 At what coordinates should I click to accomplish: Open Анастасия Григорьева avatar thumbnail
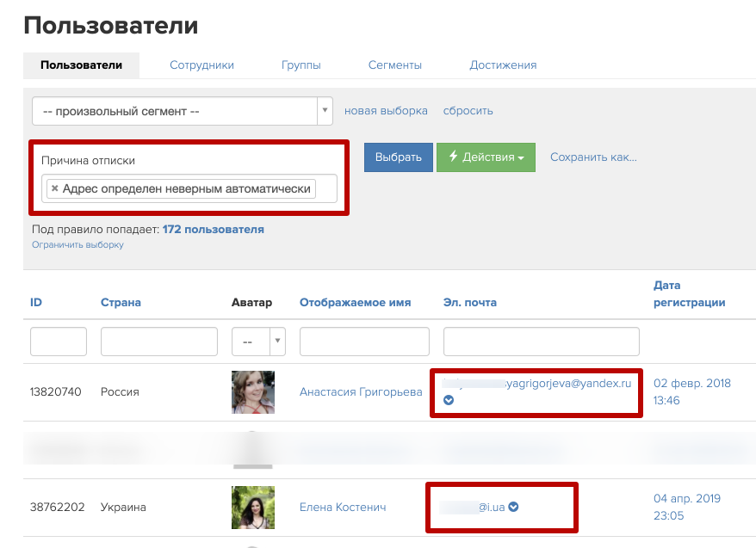(253, 392)
